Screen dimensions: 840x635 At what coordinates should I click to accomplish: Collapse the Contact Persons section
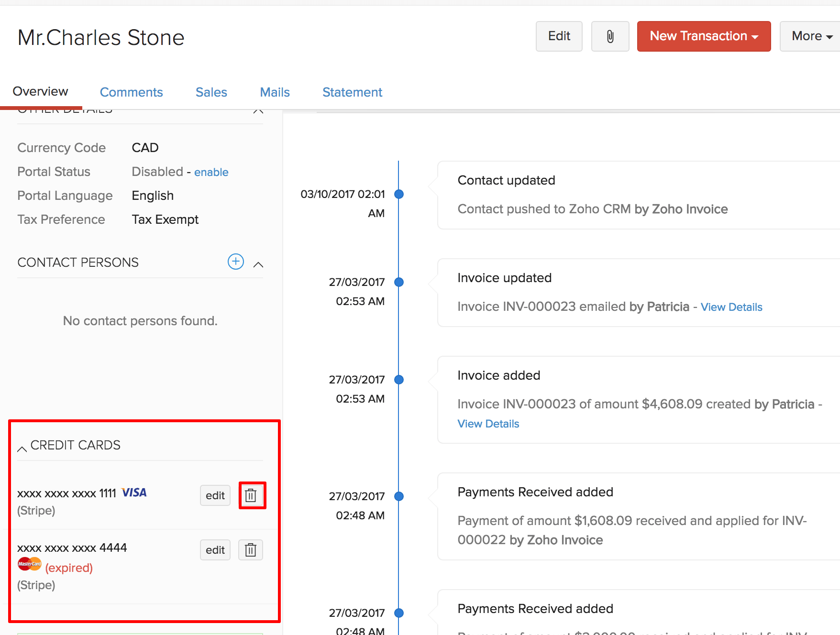point(258,264)
